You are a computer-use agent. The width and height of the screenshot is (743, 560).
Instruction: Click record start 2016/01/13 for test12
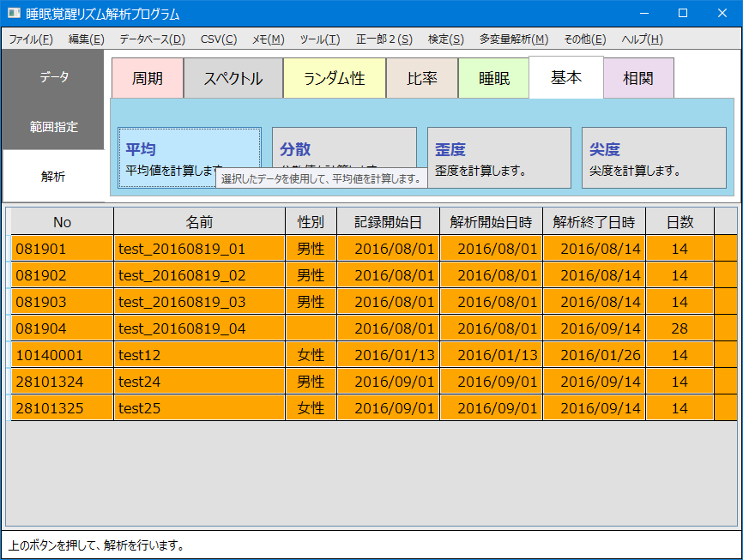(388, 355)
